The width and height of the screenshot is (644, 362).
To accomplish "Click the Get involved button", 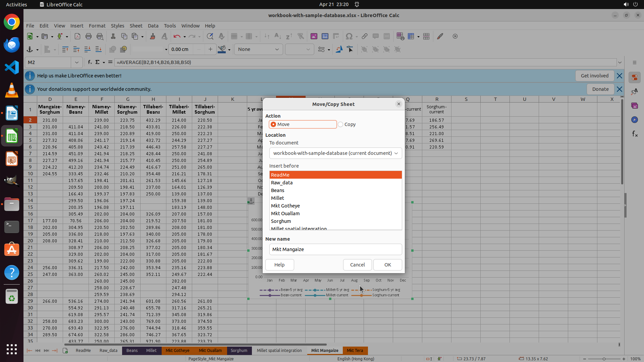I will tap(594, 76).
